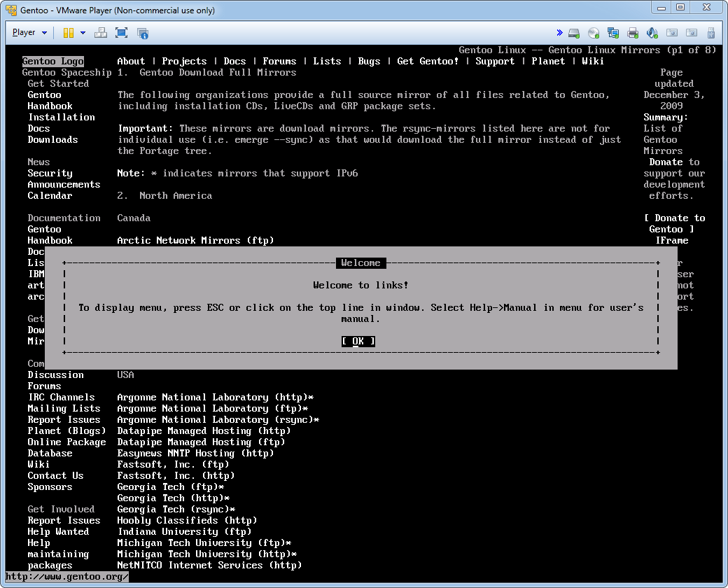Open the Mailing Lists sidebar link
Viewport: 728px width, 588px height.
pyautogui.click(x=64, y=409)
